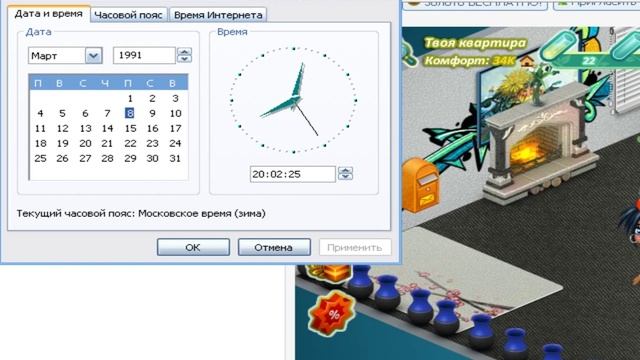Switch to the Время Интернета tab
The width and height of the screenshot is (640, 360).
click(x=218, y=15)
